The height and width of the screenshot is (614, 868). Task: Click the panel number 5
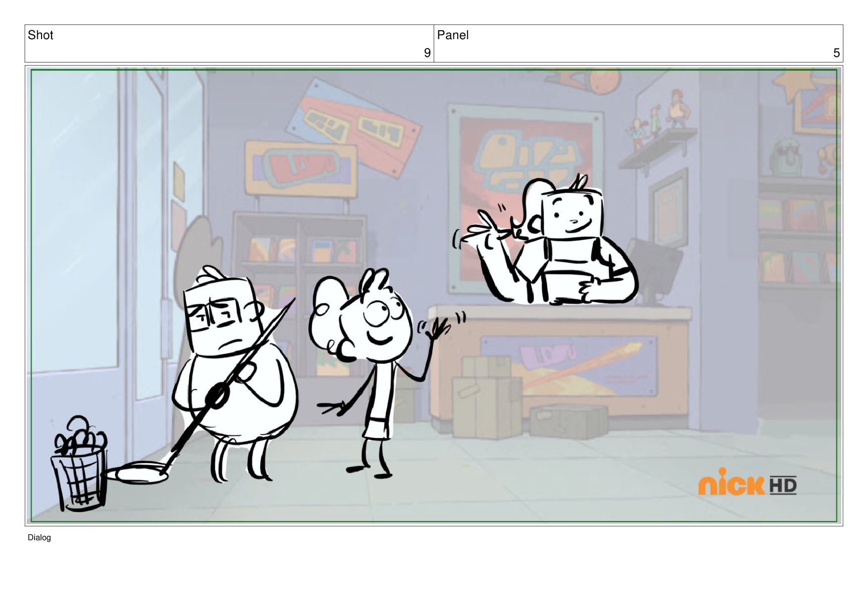(836, 53)
